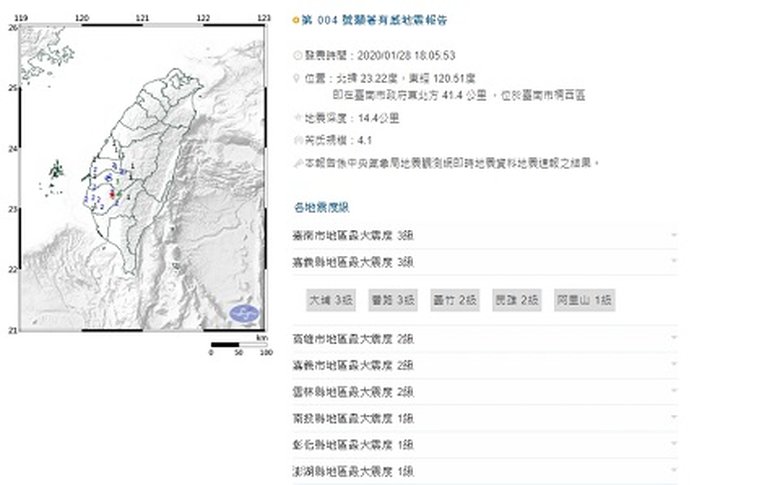
Task: Click the orange bullet next to report title
Action: click(x=295, y=20)
